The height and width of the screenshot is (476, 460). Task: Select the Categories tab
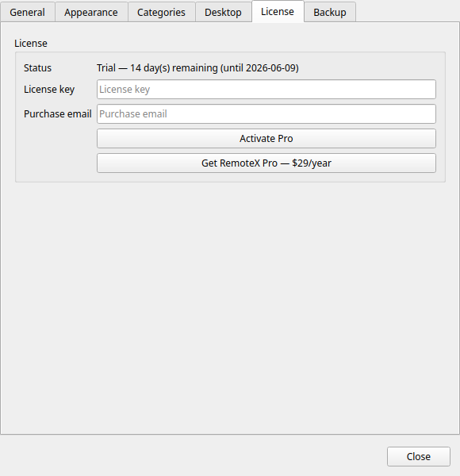162,12
